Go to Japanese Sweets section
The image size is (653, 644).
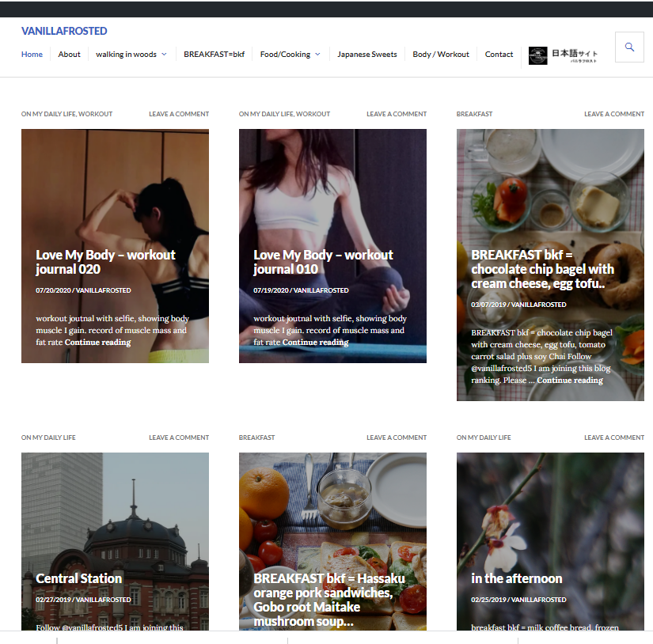pos(366,55)
